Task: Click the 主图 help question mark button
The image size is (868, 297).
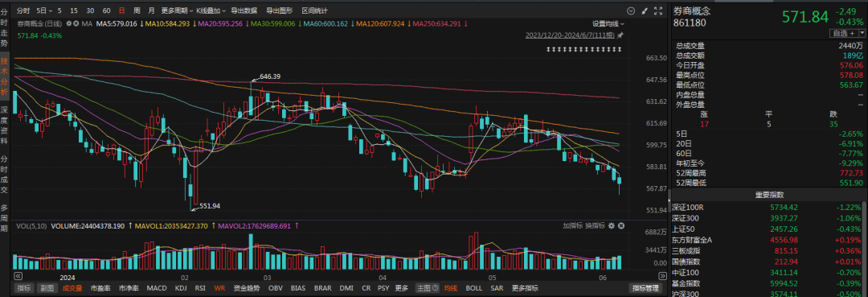Action: tap(436, 288)
